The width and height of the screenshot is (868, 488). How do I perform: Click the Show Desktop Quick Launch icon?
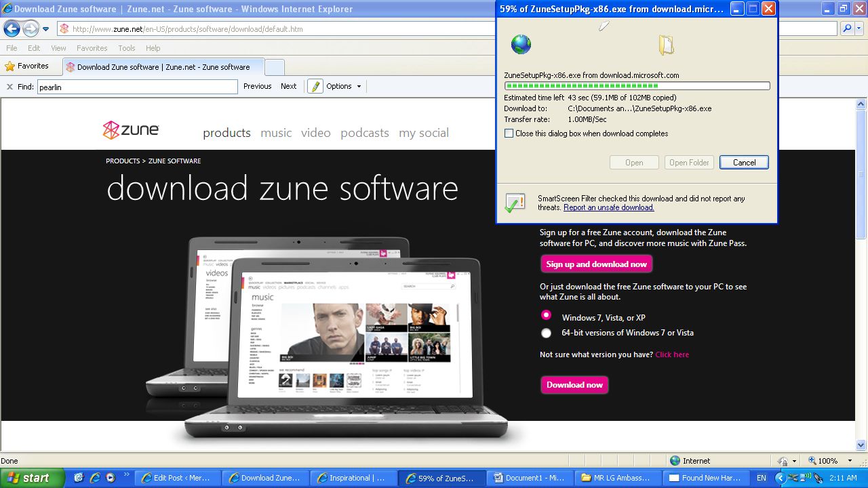(x=79, y=478)
